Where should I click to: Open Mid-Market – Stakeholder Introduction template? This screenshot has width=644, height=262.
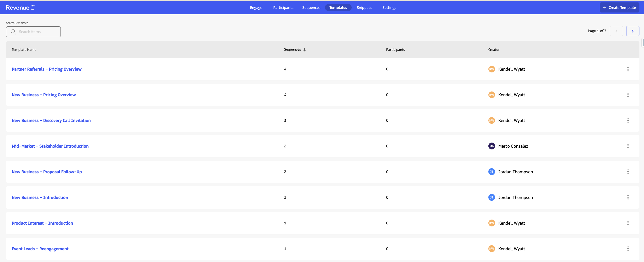50,146
